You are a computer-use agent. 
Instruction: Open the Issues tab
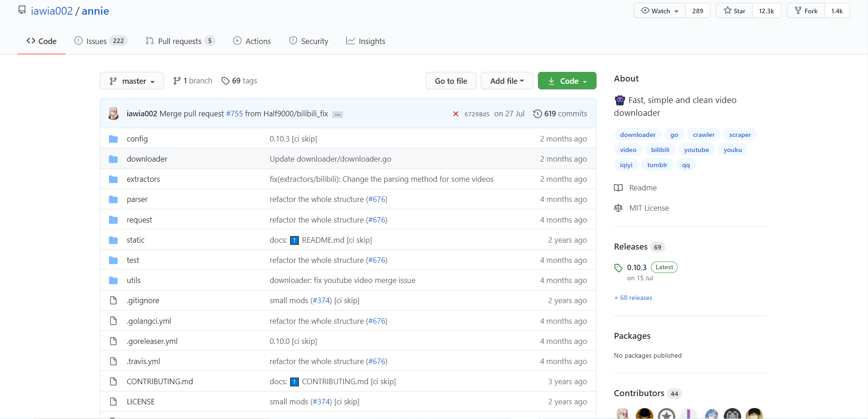click(101, 41)
